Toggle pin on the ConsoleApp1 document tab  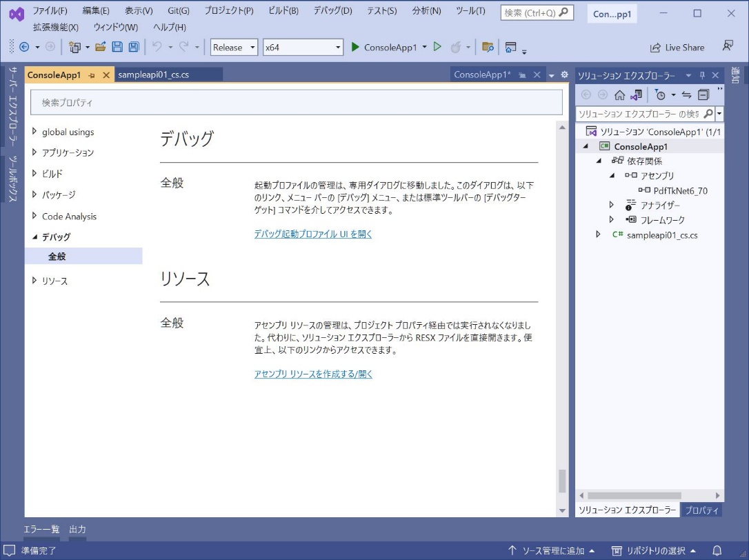coord(92,75)
